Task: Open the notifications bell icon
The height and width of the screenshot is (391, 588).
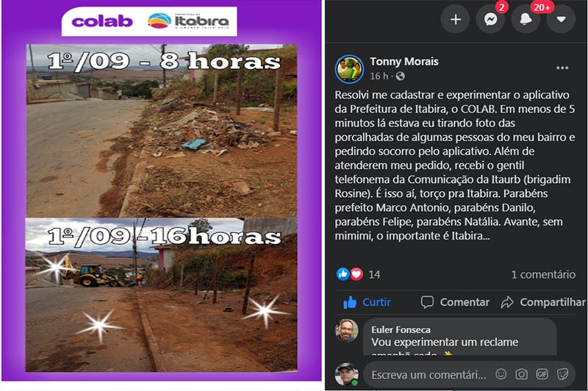Action: 526,19
